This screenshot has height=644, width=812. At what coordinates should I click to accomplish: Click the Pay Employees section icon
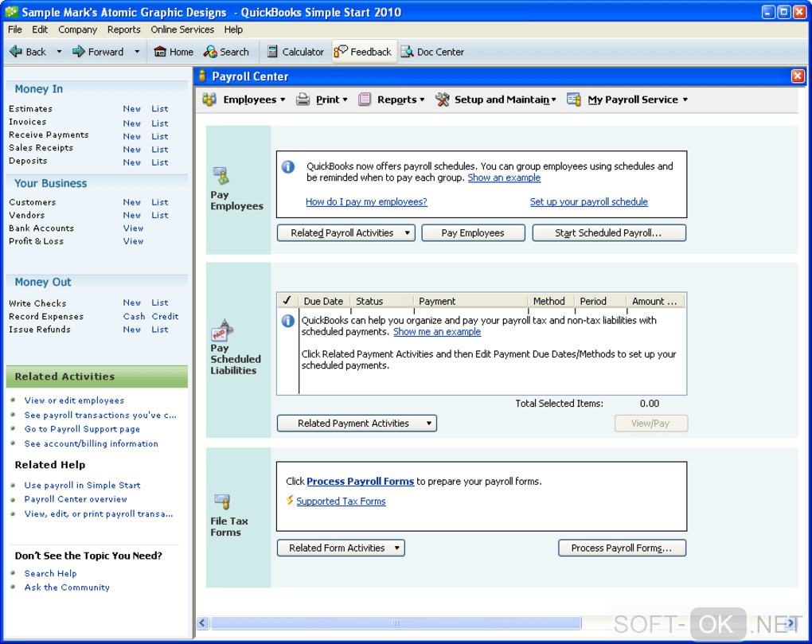[221, 177]
